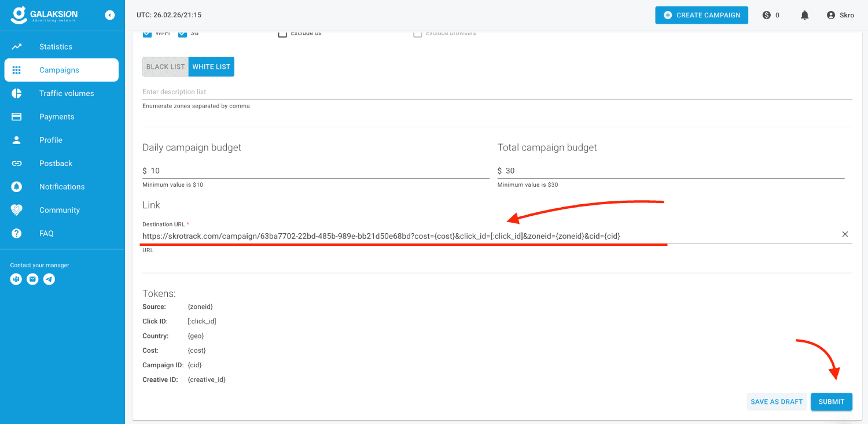Select the White List option

(211, 67)
